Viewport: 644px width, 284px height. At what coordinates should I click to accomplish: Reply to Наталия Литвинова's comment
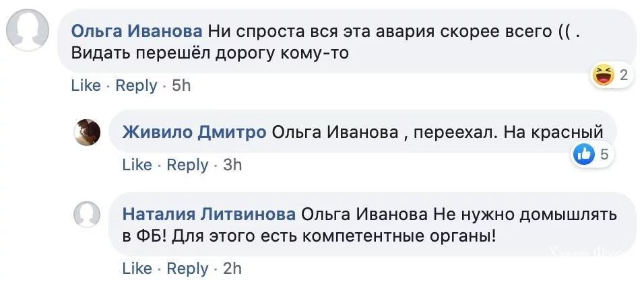(187, 269)
